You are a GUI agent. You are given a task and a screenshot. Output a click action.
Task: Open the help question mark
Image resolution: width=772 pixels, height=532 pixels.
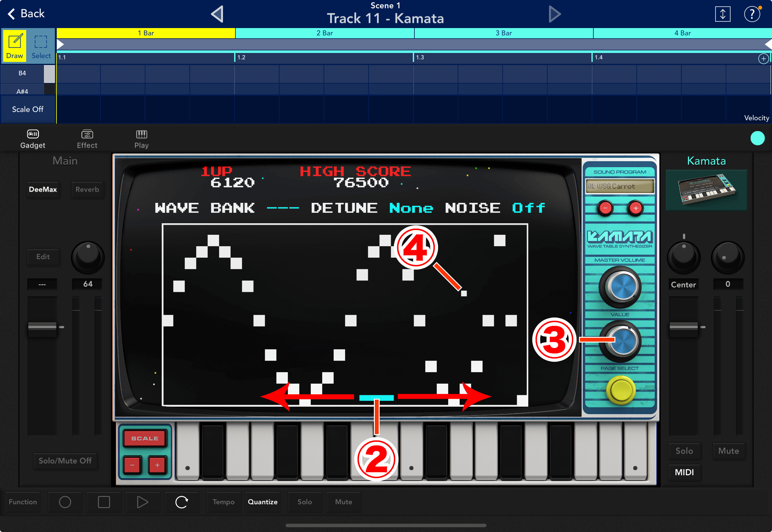point(752,14)
